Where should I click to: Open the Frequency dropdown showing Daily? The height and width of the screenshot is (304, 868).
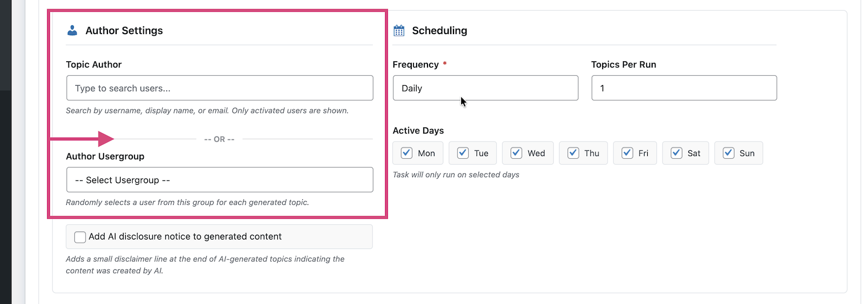click(x=485, y=88)
